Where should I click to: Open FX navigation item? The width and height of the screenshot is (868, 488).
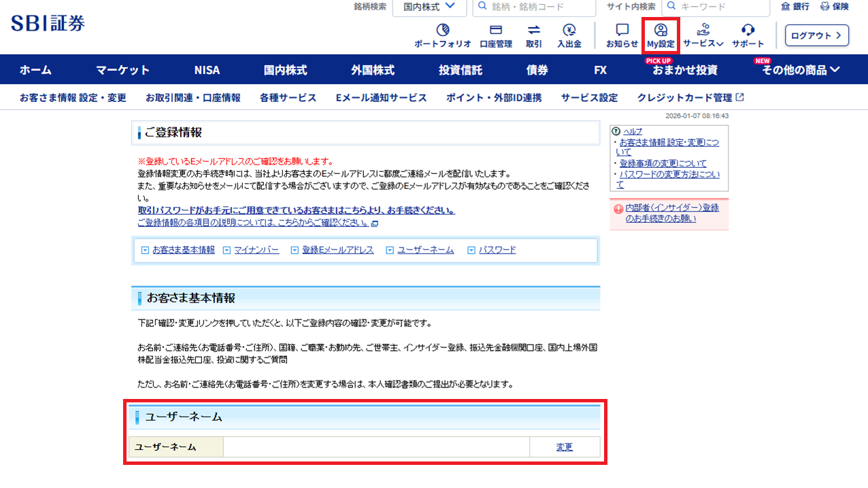600,70
